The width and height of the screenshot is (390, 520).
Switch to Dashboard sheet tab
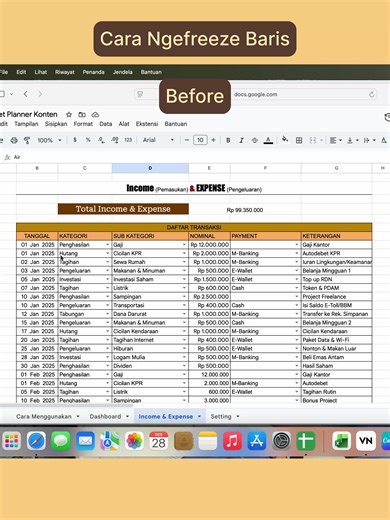tap(105, 416)
